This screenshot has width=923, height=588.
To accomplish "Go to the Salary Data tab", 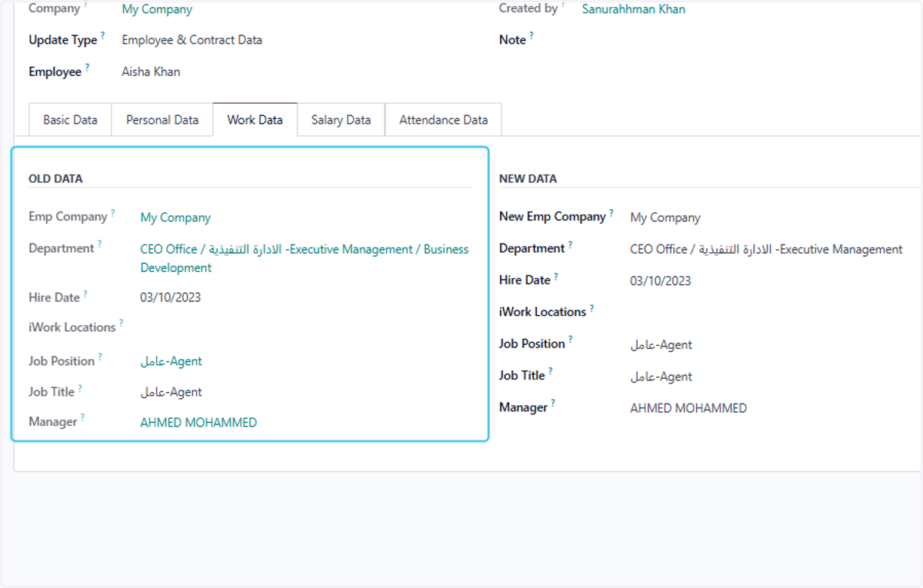I will coord(341,120).
